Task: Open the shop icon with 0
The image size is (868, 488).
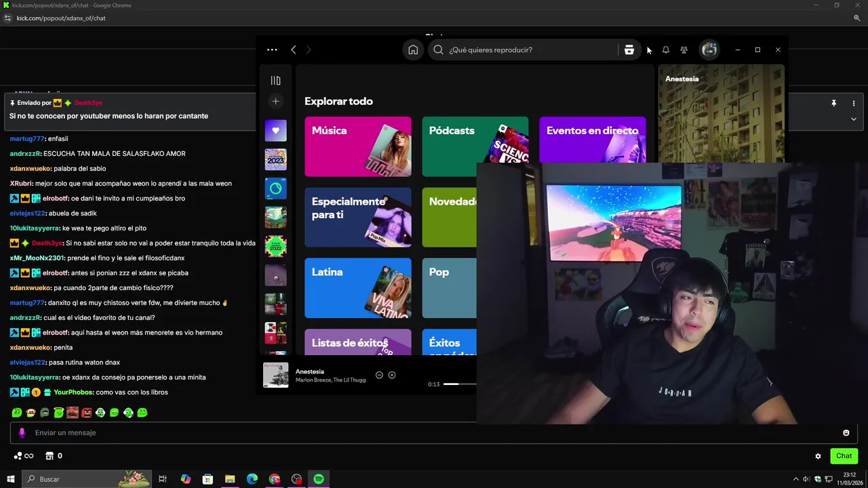Action: (54, 456)
